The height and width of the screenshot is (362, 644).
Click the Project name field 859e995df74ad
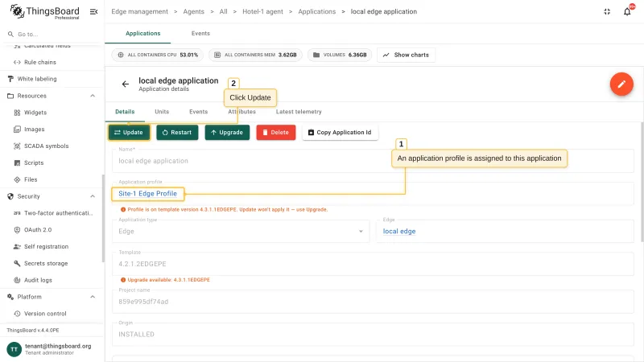(x=373, y=302)
